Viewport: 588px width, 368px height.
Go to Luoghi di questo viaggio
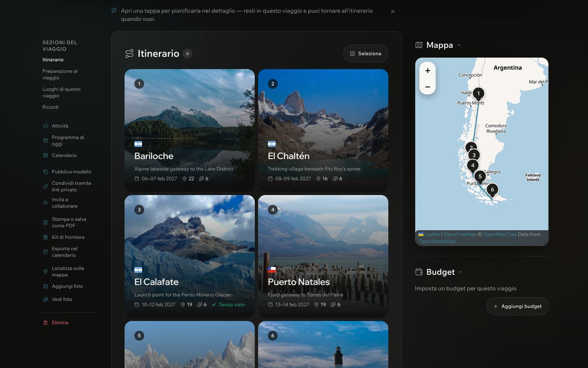[61, 92]
